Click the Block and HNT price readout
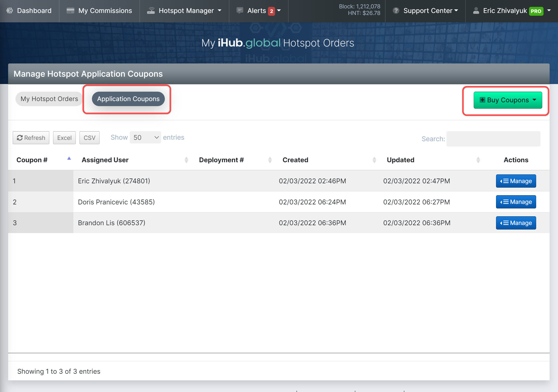Image resolution: width=558 pixels, height=392 pixels. pos(359,10)
